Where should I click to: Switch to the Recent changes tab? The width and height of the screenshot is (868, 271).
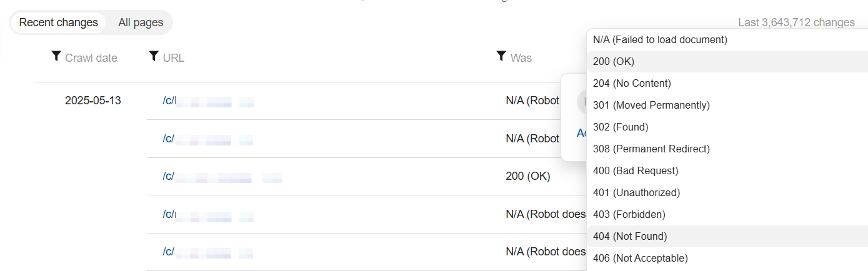tap(59, 22)
